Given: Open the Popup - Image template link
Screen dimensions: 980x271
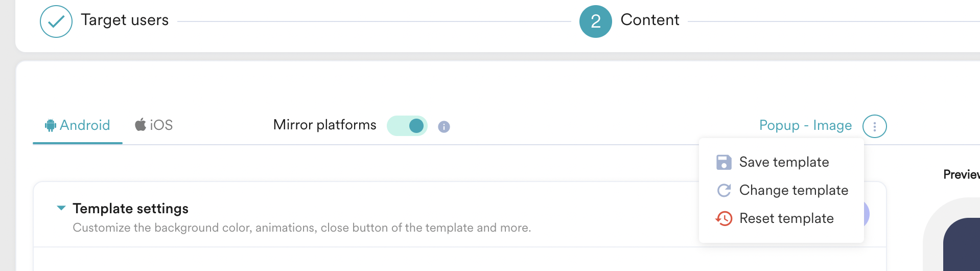Looking at the screenshot, I should [805, 126].
